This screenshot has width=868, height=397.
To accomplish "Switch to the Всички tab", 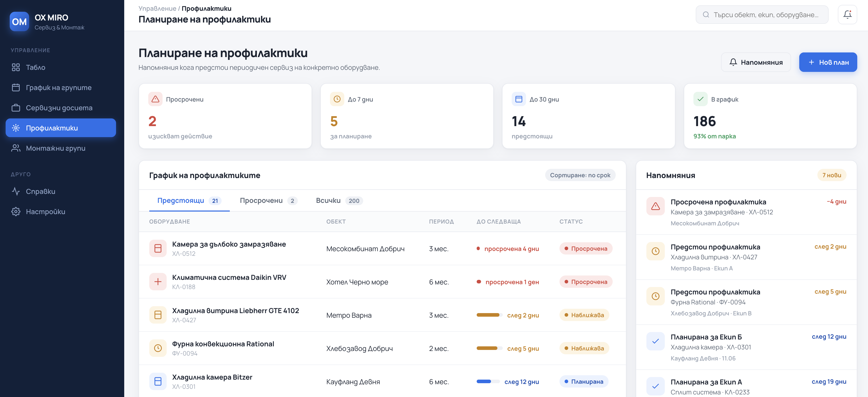I will pyautogui.click(x=339, y=201).
